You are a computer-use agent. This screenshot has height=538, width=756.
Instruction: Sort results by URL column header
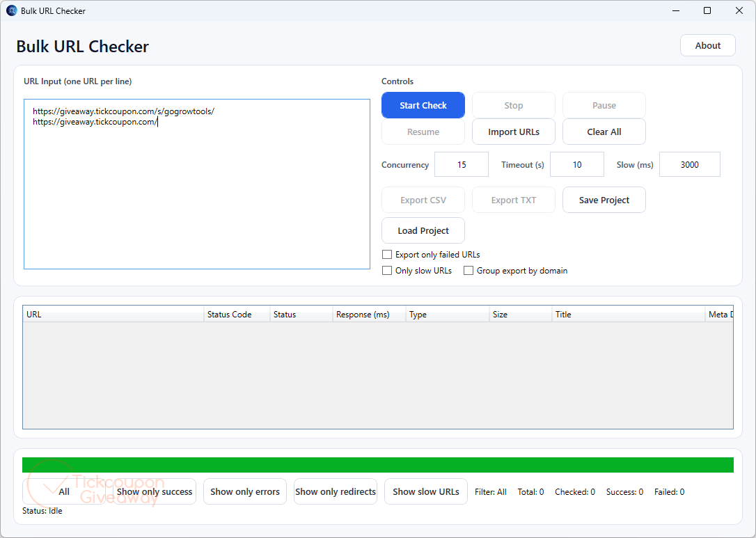(x=113, y=315)
